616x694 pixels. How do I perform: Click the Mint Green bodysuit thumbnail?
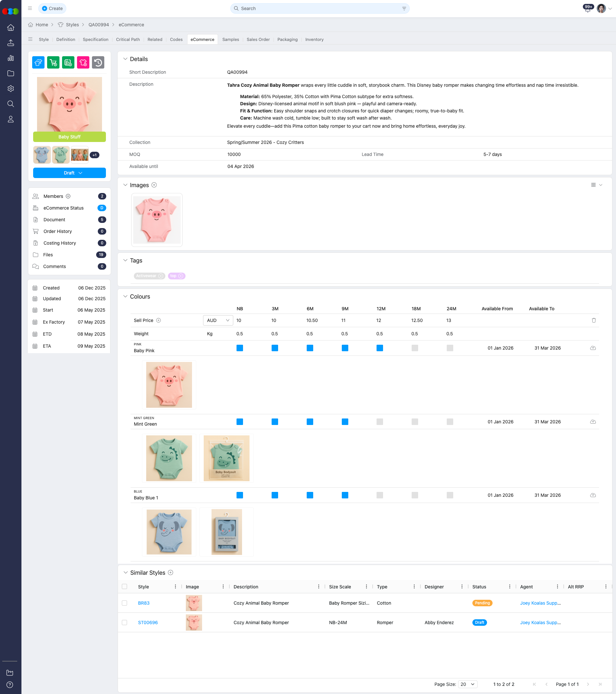click(x=169, y=458)
